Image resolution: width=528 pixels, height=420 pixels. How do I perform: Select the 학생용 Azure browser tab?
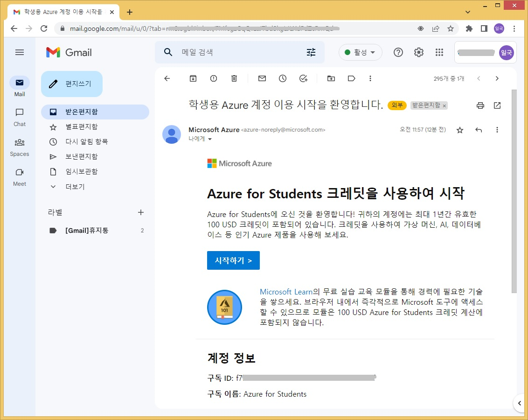tap(63, 12)
